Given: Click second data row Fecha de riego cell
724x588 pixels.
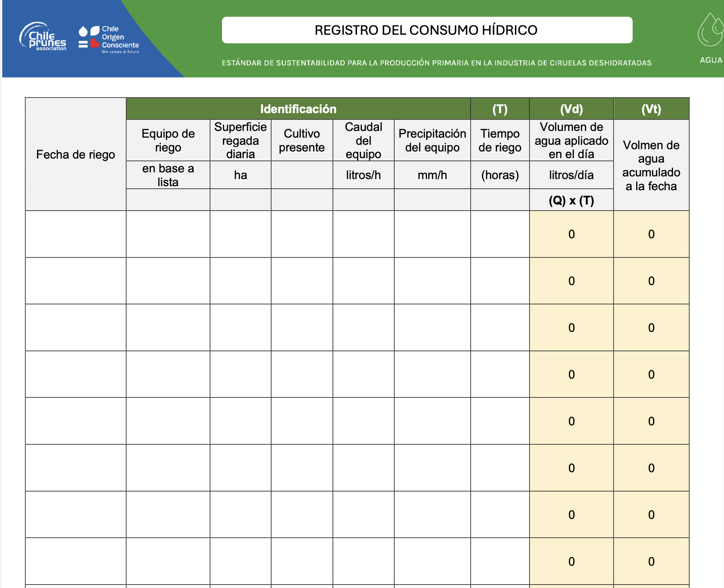Looking at the screenshot, I should [76, 281].
